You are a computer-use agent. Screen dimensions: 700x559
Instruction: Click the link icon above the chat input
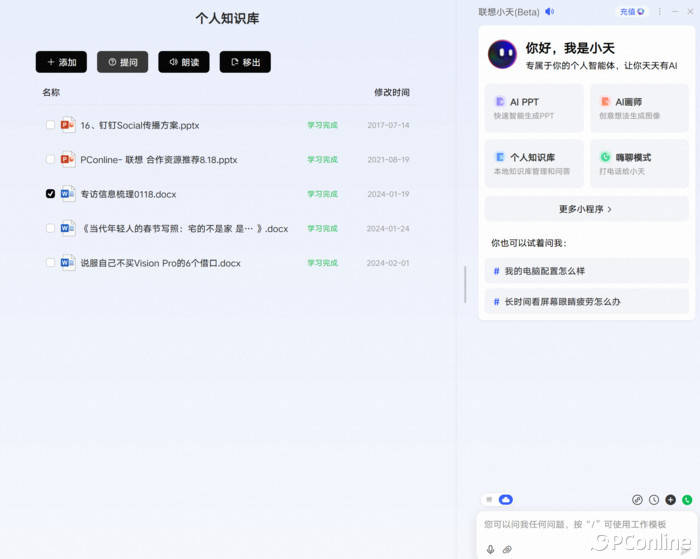pyautogui.click(x=637, y=500)
